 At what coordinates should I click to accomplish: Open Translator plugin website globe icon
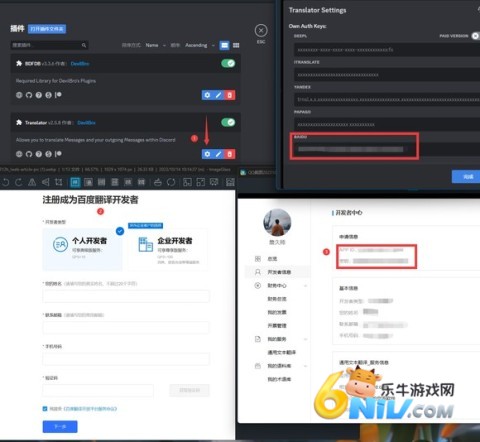click(19, 154)
